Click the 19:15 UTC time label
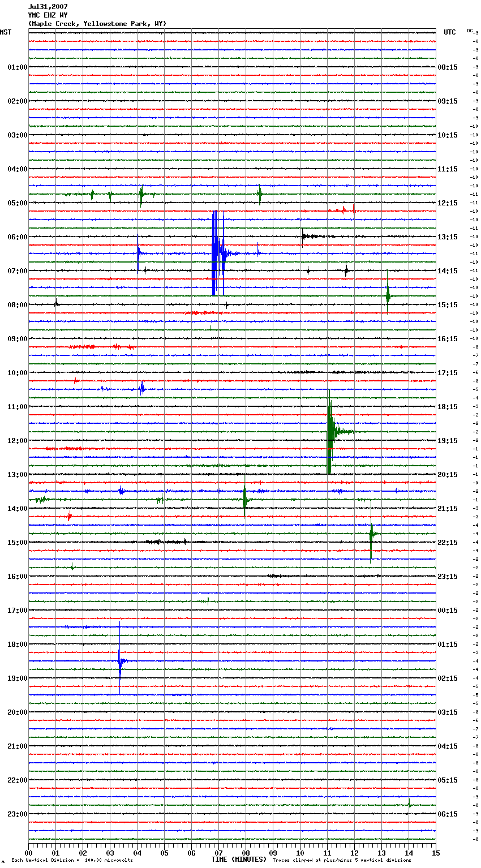The width and height of the screenshot is (481, 868). click(448, 441)
